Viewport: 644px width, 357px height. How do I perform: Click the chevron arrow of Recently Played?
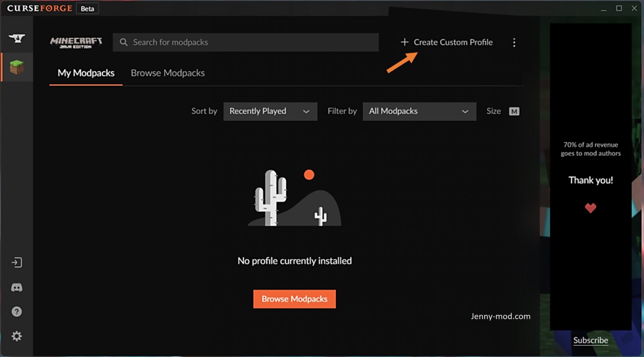point(306,111)
